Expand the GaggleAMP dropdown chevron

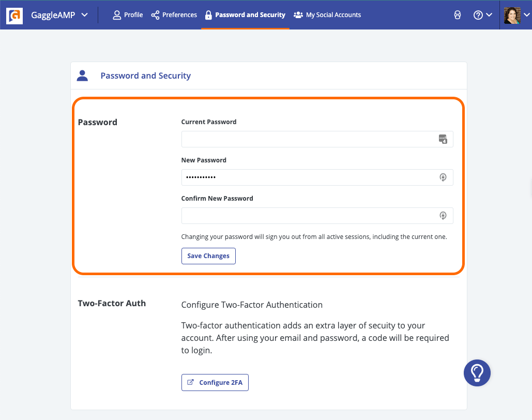(x=85, y=15)
